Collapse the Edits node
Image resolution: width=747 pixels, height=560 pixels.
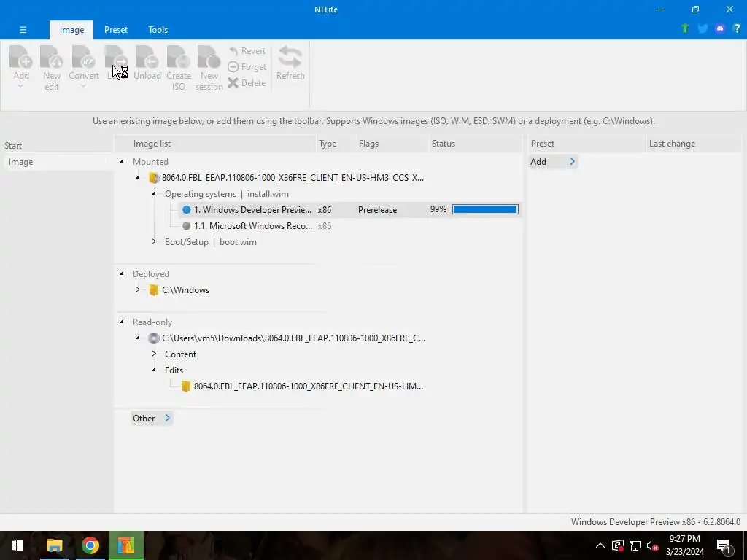tap(153, 370)
